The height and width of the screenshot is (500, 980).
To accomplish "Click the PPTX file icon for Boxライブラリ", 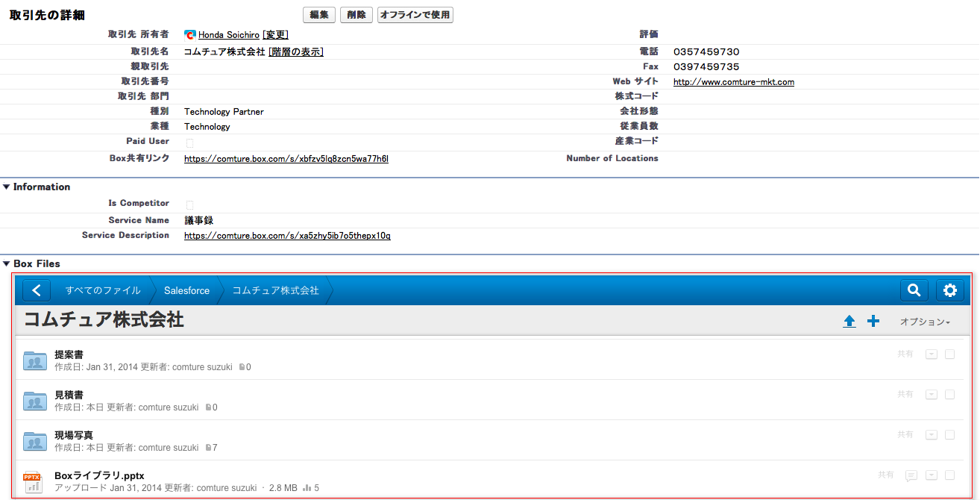I will [x=33, y=482].
